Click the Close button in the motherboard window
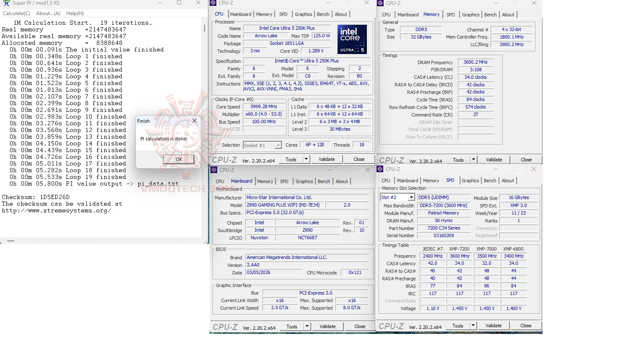This screenshot has height=362, width=644. (x=360, y=326)
